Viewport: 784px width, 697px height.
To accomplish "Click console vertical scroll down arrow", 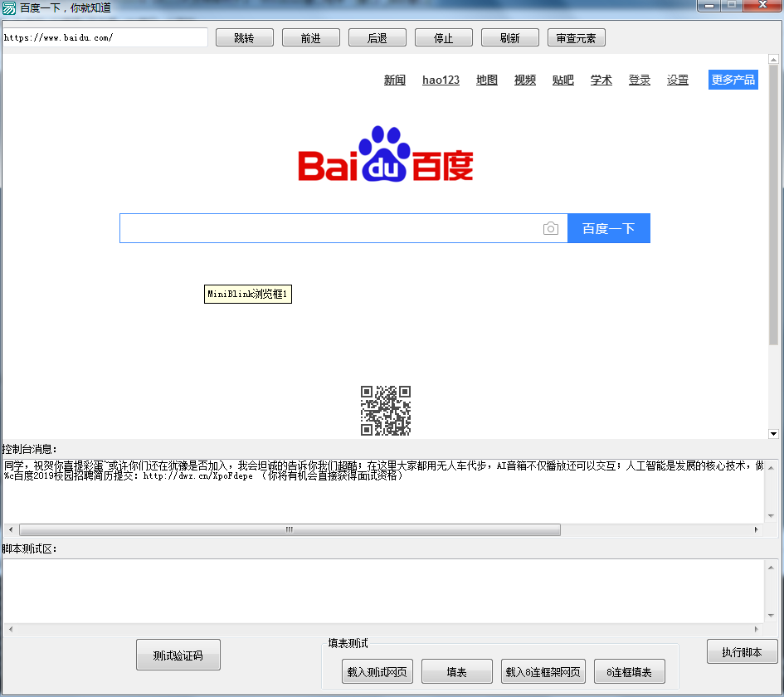I will point(771,515).
